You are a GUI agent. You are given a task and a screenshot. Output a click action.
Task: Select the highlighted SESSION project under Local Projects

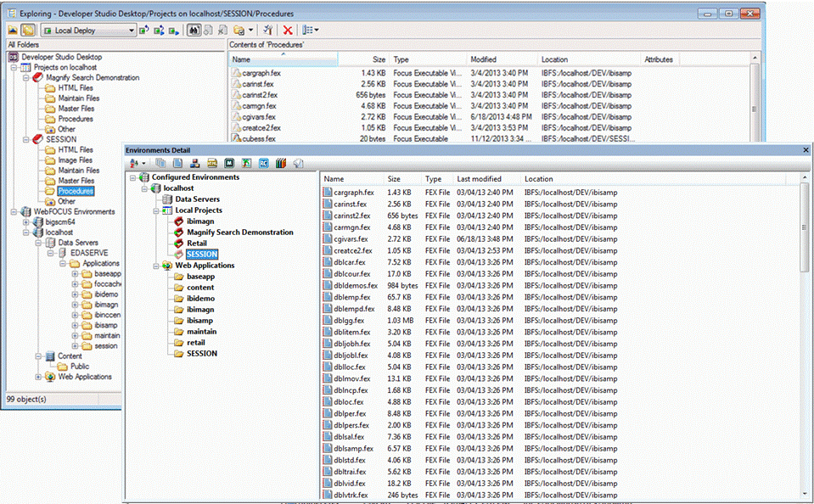point(202,255)
